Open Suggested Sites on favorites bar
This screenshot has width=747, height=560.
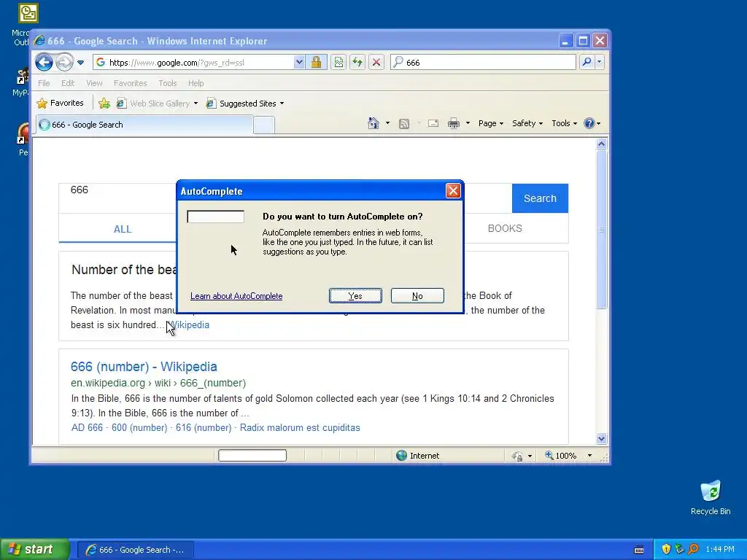pos(241,104)
